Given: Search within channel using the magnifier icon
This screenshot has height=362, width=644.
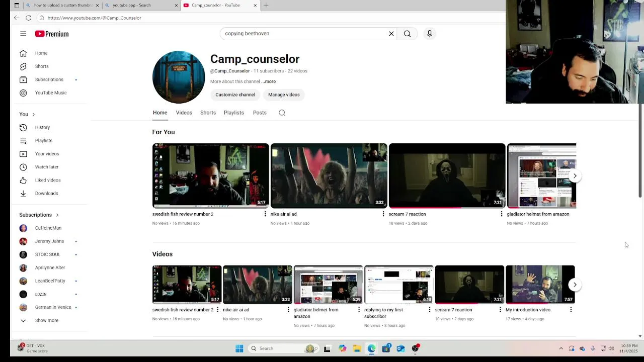Looking at the screenshot, I should tap(282, 113).
